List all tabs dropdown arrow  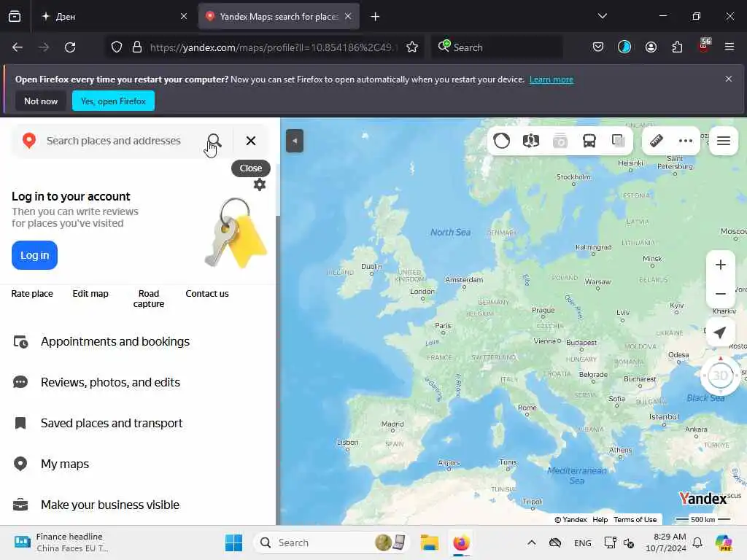pos(602,16)
